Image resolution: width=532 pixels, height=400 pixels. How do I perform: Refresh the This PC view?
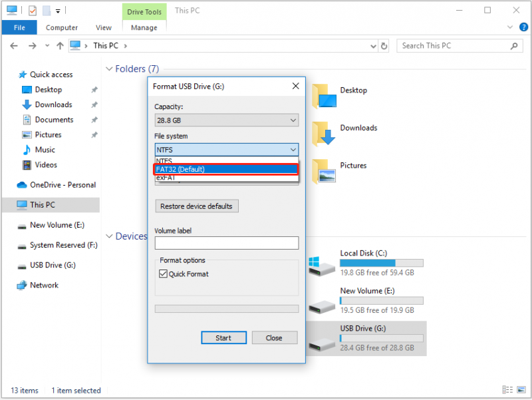coord(384,46)
